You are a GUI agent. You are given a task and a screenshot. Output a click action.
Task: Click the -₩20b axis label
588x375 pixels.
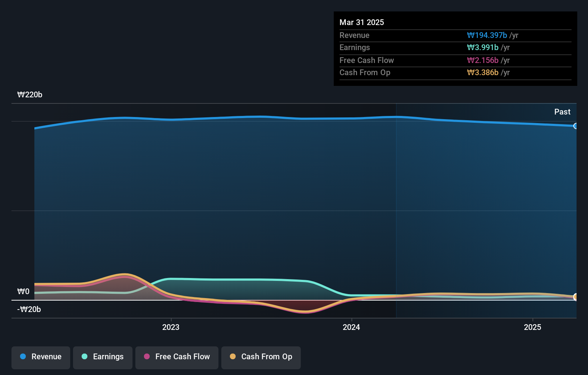tap(29, 309)
